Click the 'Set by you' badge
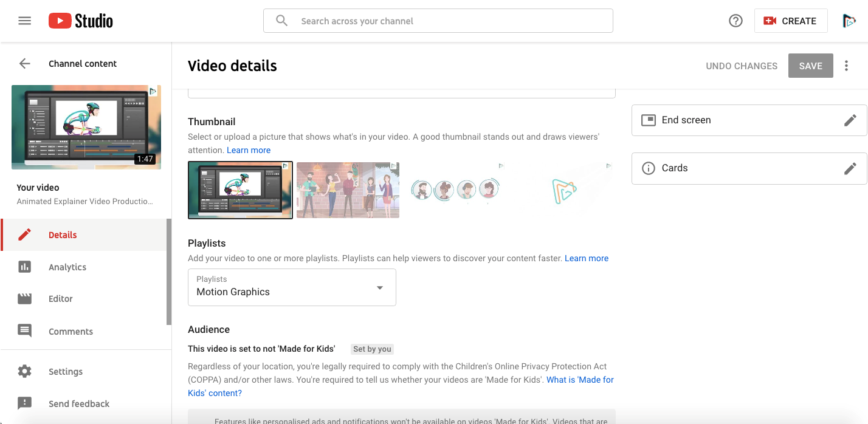 point(372,349)
